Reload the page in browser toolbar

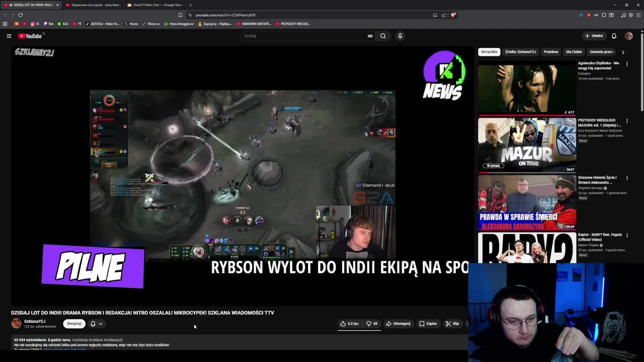[x=21, y=15]
